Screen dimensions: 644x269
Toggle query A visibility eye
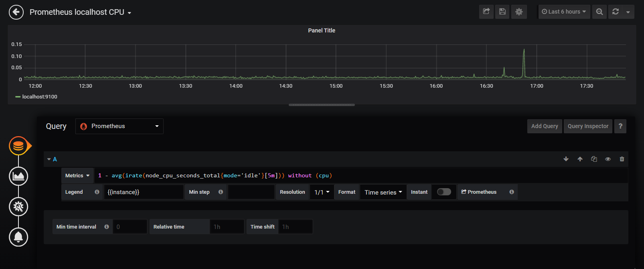[x=608, y=159]
